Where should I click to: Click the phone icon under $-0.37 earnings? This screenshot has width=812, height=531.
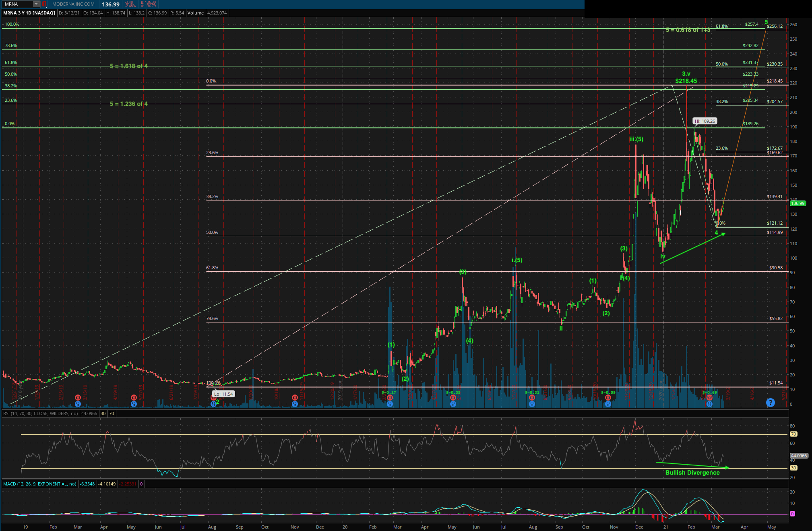390,397
